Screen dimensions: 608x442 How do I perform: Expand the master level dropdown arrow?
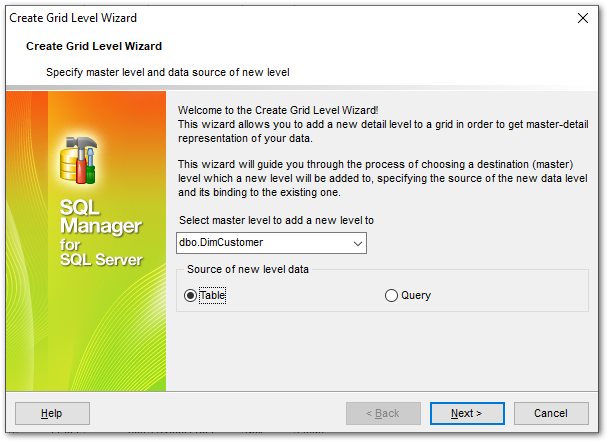click(x=358, y=243)
